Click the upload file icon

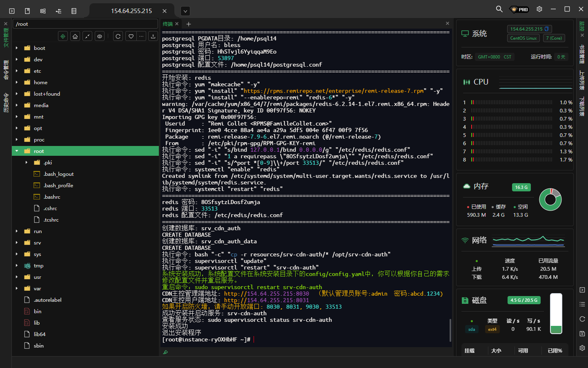tap(153, 36)
